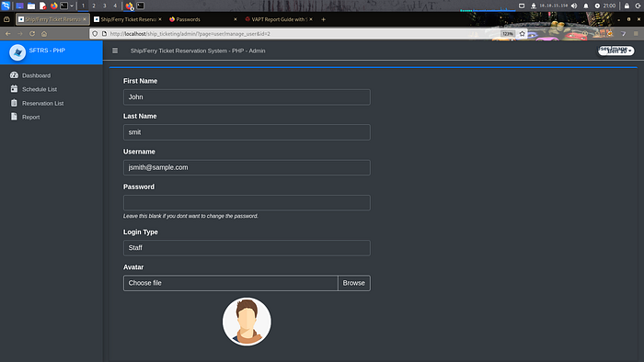Go back in browser history
644x362 pixels.
pos(8,34)
